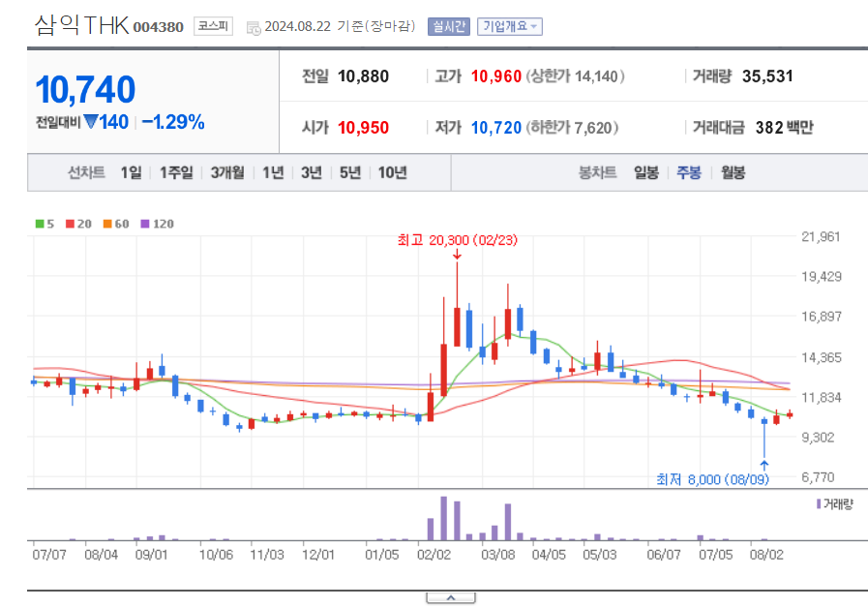Toggle the 주봉 weekly candlestick view
The image size is (868, 608).
point(688,173)
